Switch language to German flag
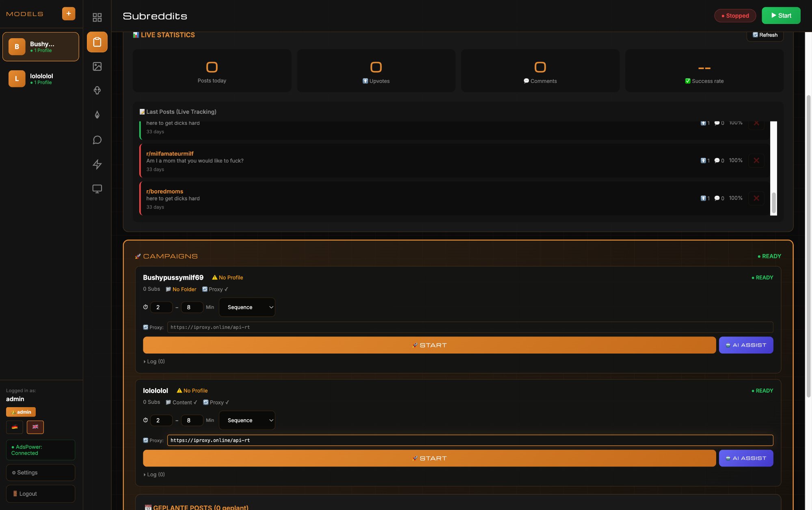Screen dimensions: 812x510 click(15, 427)
